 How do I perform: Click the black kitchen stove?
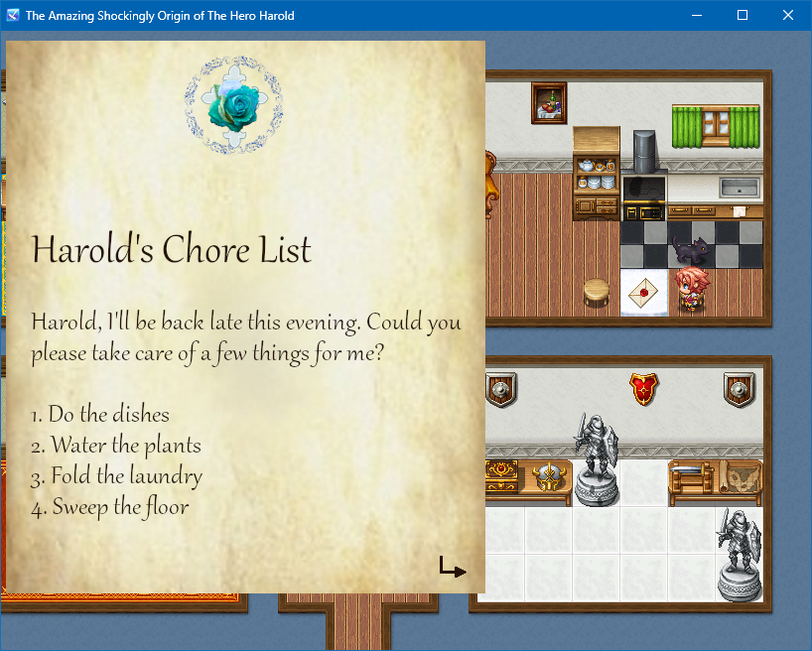tap(643, 197)
